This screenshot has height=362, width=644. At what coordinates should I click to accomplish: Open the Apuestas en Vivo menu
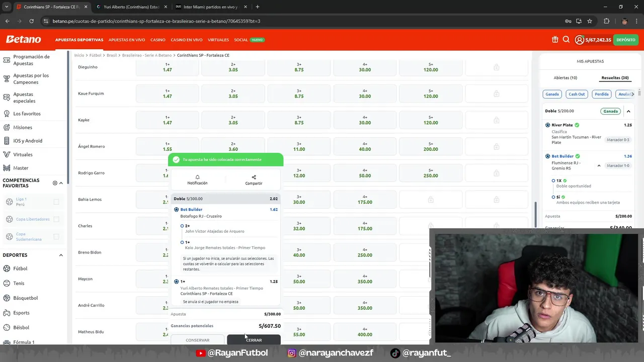(x=127, y=40)
